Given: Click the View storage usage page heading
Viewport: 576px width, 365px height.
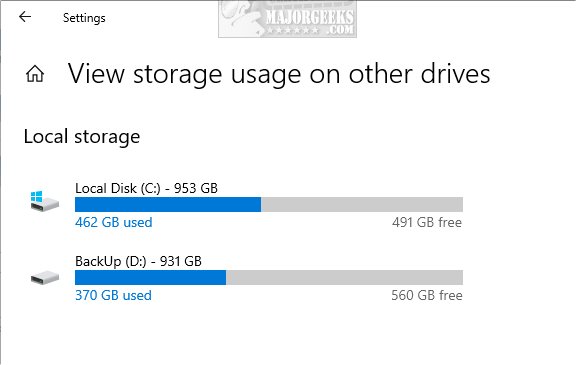Looking at the screenshot, I should [279, 75].
